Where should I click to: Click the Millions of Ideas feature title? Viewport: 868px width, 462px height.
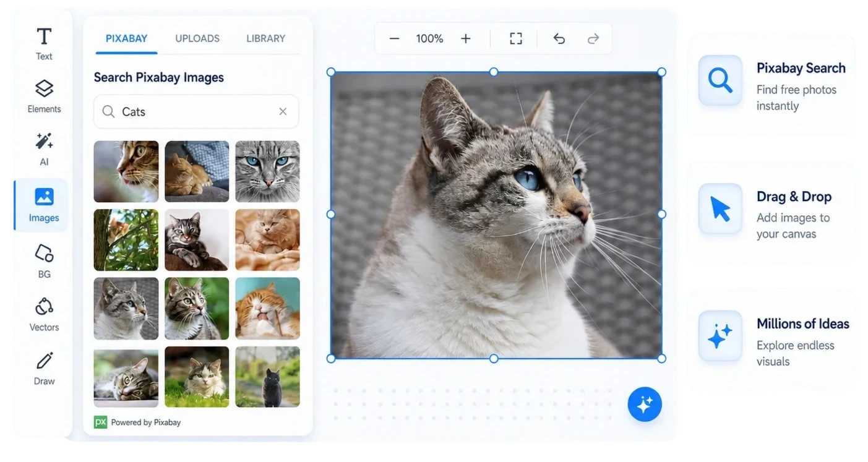point(803,323)
